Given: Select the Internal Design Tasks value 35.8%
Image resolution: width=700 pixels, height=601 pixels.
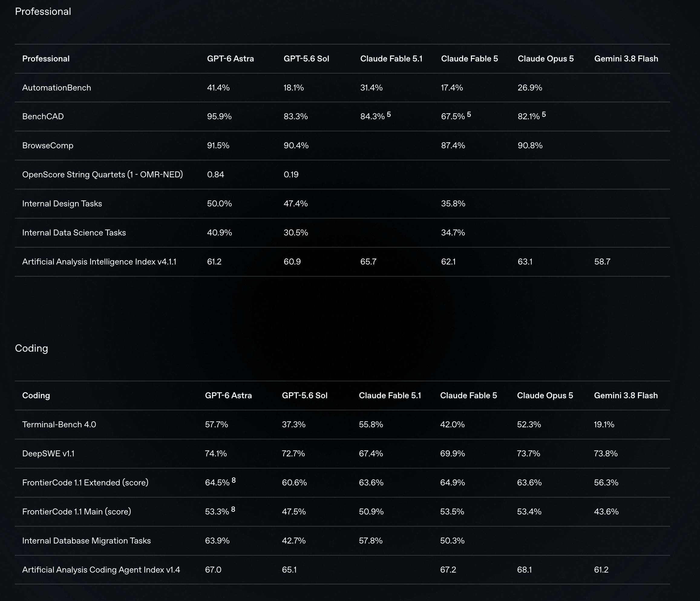Looking at the screenshot, I should pos(453,203).
